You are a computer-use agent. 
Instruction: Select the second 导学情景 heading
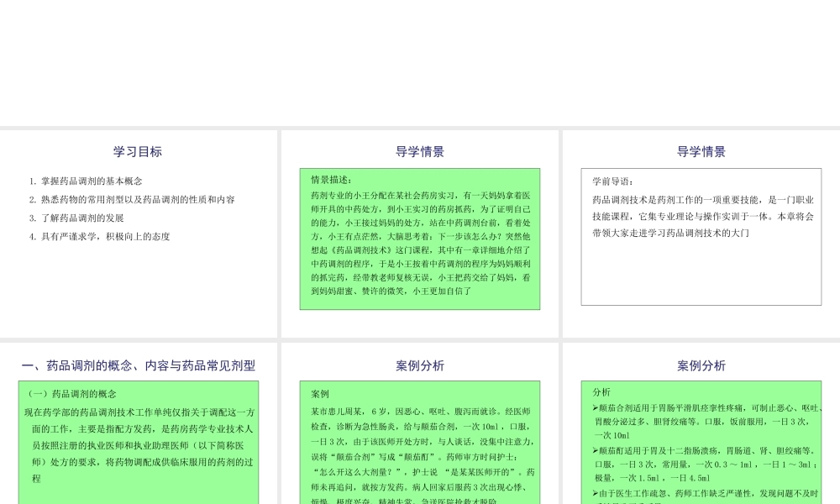click(701, 152)
